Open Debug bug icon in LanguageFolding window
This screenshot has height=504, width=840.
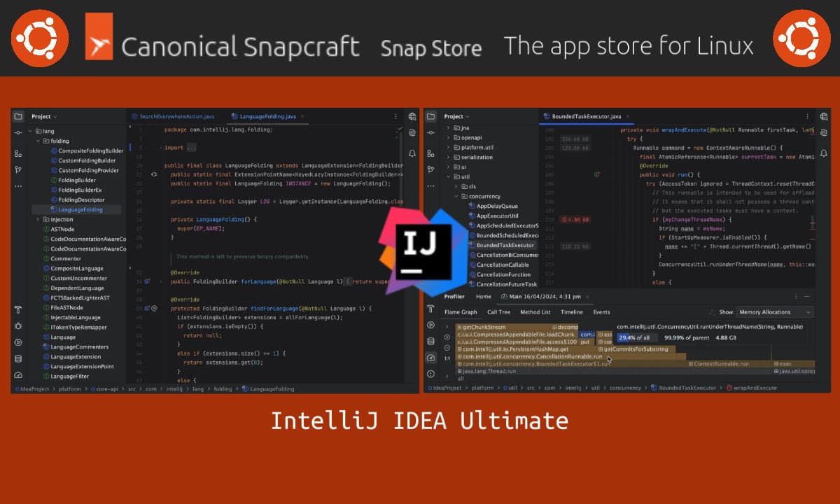18,325
